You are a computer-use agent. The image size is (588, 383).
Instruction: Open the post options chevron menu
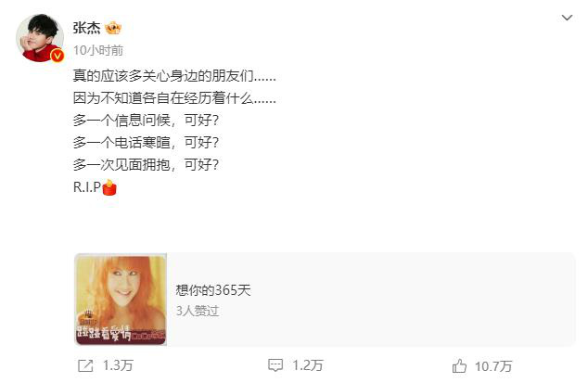[567, 18]
